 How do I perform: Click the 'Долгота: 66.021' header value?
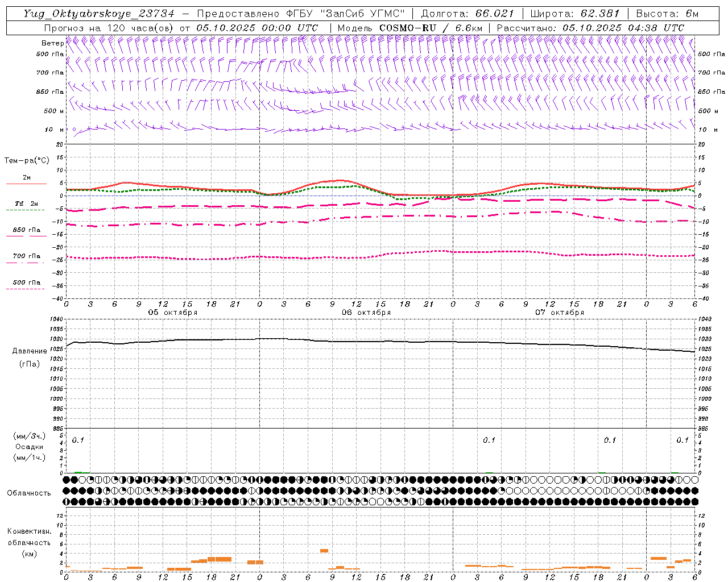tap(468, 14)
